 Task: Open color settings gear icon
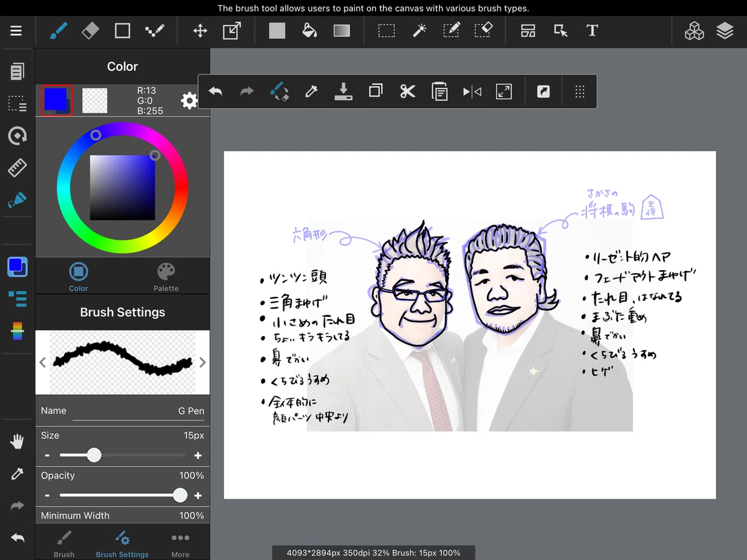[189, 101]
